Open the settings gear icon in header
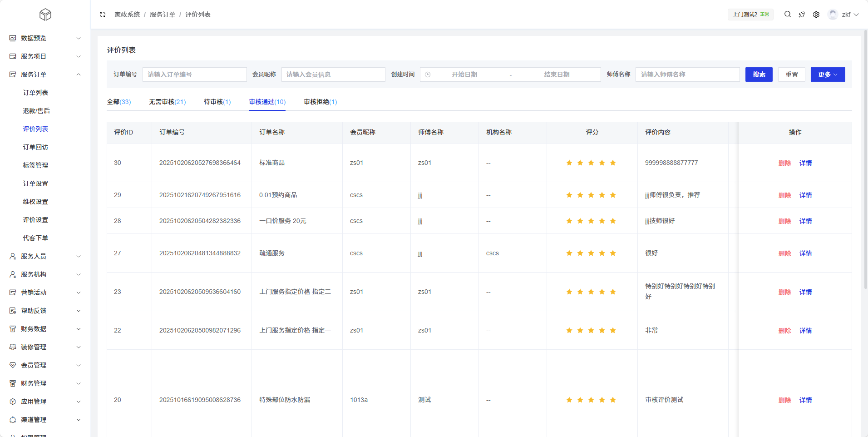Viewport: 868px width, 437px height. point(816,15)
